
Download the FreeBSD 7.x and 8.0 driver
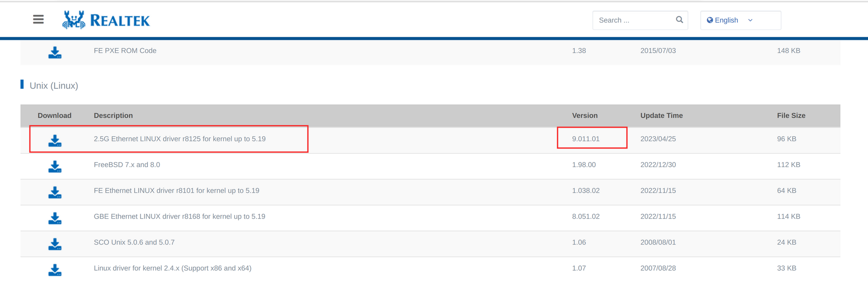(x=55, y=167)
